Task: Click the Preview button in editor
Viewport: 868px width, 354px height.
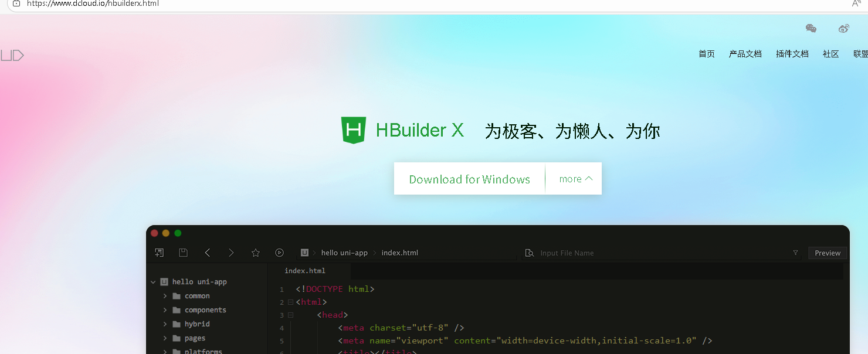Action: 828,253
